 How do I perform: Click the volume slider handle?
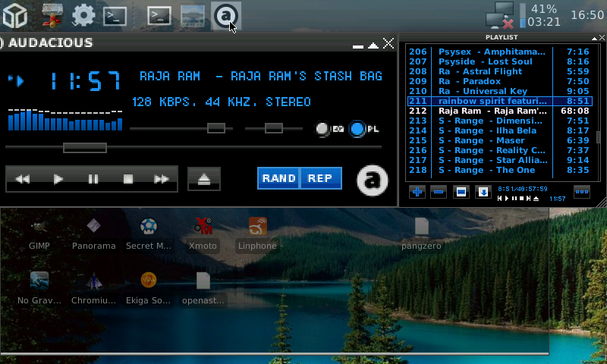pyautogui.click(x=216, y=128)
